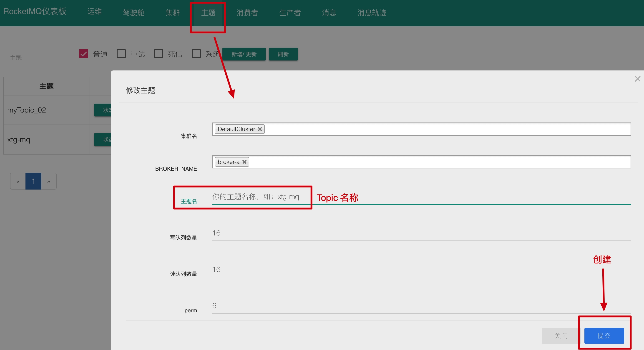The width and height of the screenshot is (644, 350).
Task: Uncheck the 普通 topic filter checkbox
Action: point(83,54)
